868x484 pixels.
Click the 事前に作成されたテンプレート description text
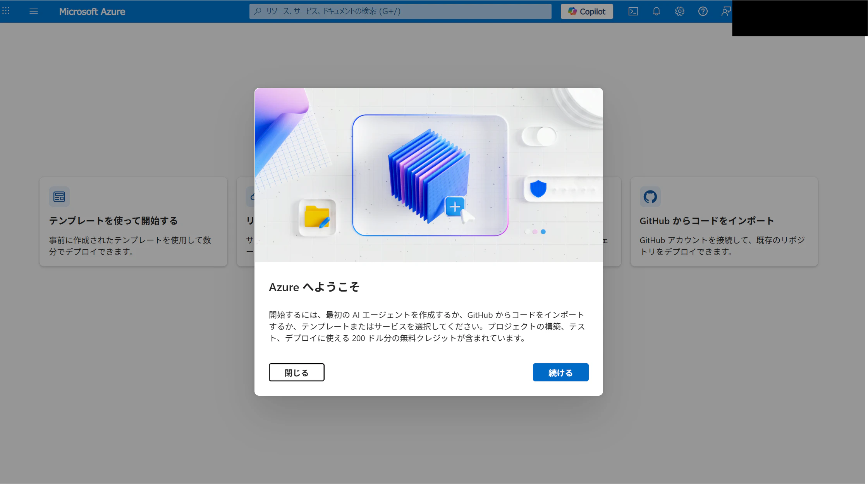(130, 246)
